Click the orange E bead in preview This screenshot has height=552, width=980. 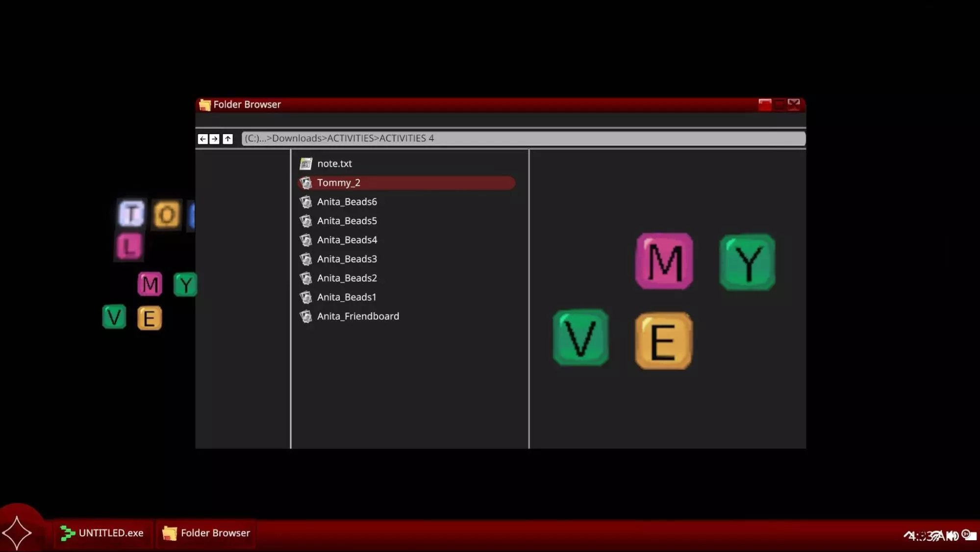663,341
